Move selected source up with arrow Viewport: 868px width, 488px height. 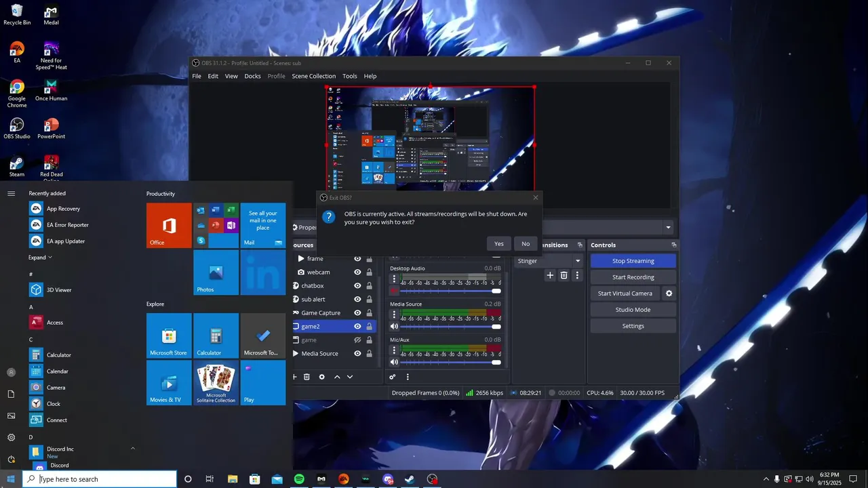click(337, 377)
